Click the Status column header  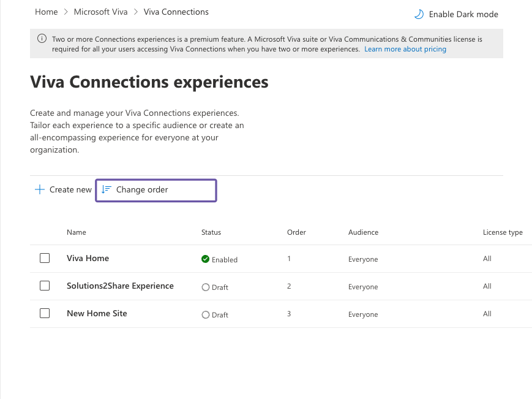[211, 232]
